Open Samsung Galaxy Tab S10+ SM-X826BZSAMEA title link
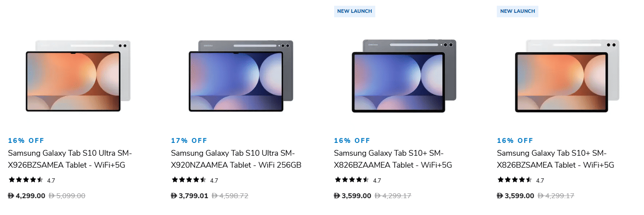This screenshot has width=644, height=215. (556, 159)
